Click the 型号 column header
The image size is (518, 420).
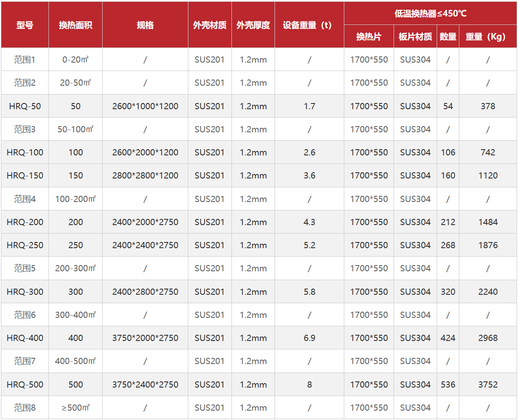[x=25, y=25]
